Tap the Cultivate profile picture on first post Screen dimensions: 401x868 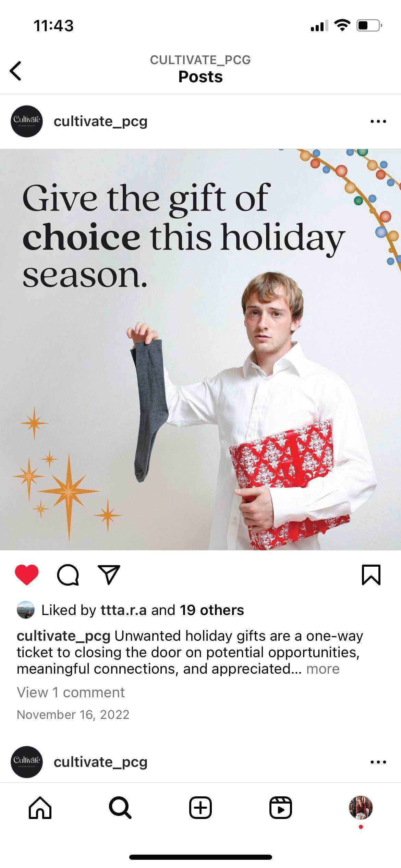coord(27,121)
